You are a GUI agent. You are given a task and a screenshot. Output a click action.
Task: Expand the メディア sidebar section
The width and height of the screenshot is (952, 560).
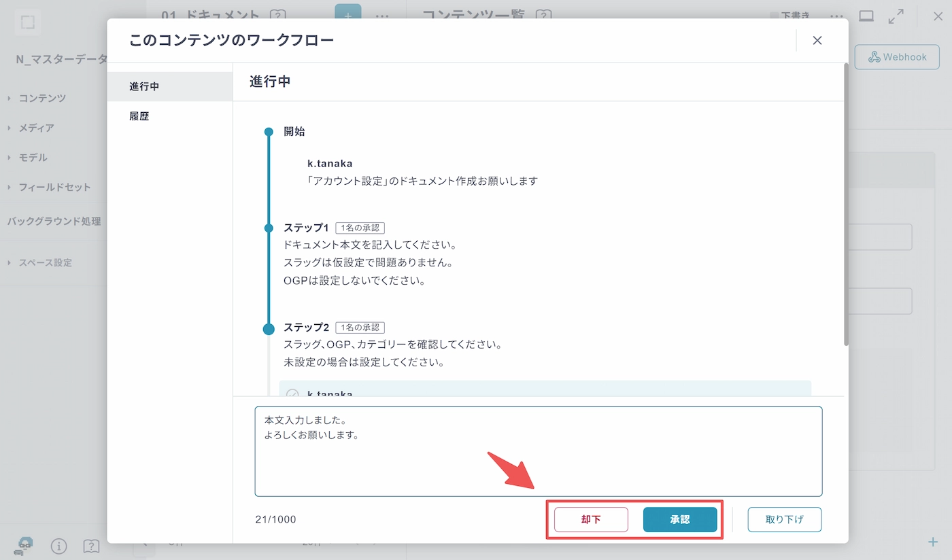[x=36, y=128]
